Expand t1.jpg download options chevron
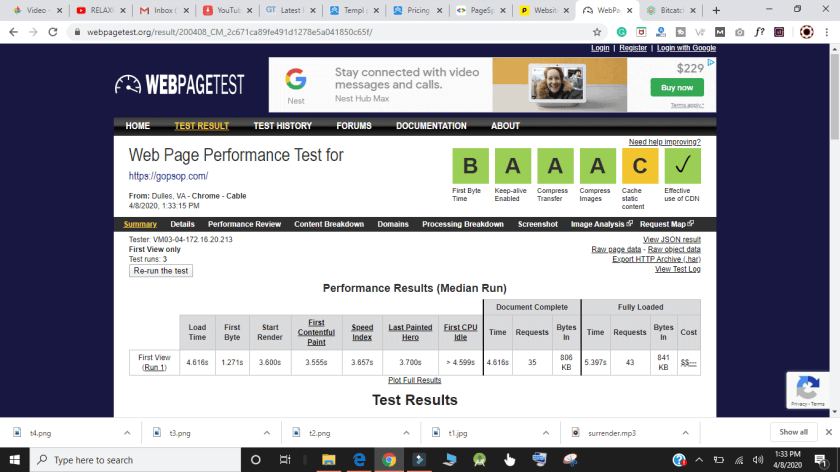Viewport: 840px width, 472px height. [x=545, y=433]
